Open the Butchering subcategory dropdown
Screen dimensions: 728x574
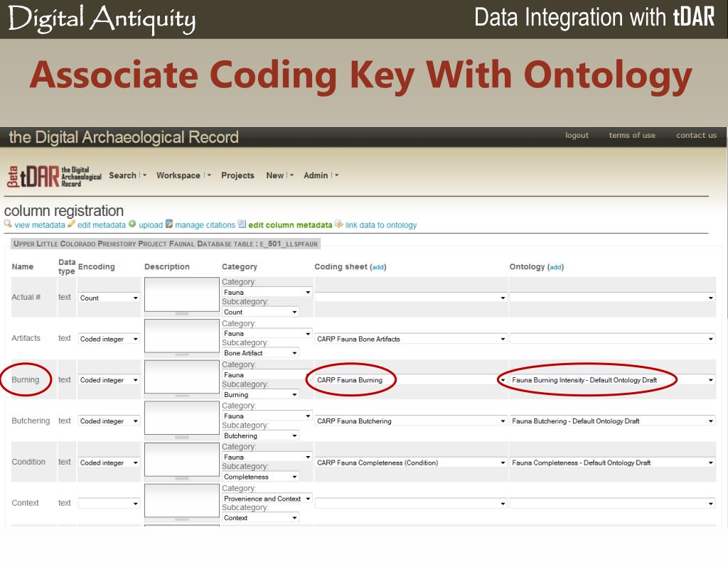point(260,435)
